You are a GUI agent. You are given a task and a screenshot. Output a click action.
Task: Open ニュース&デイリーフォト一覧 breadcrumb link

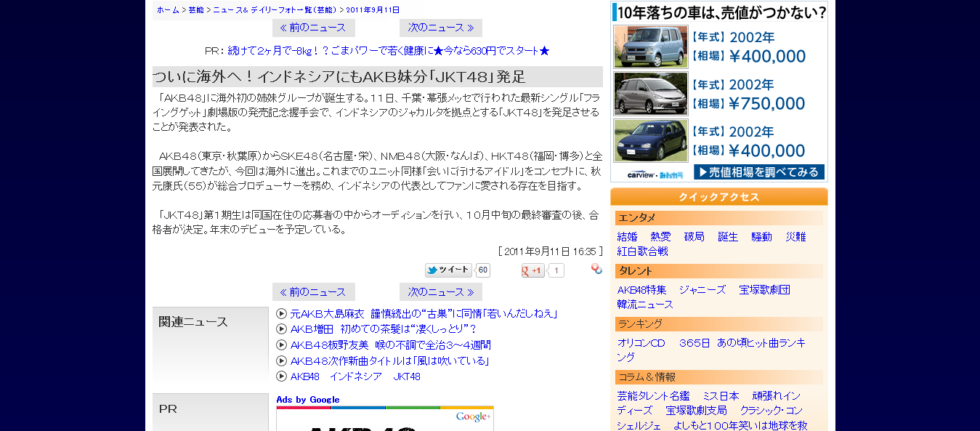tap(275, 9)
